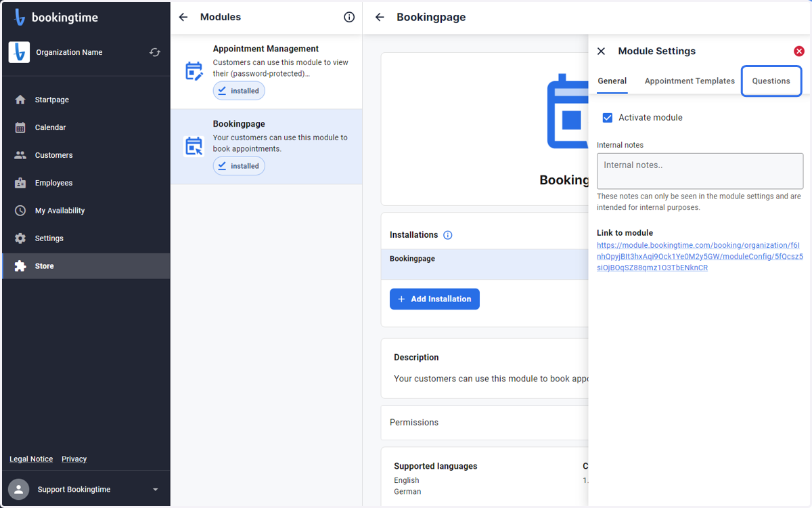Toggle the Activate module checkbox
Viewport: 812px width, 508px height.
point(608,117)
